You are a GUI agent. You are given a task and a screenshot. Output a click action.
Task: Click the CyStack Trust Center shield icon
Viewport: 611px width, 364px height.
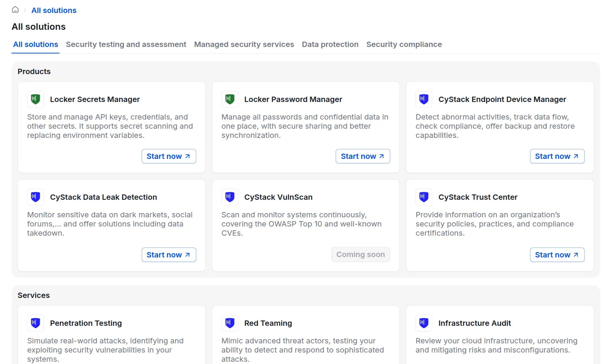424,197
